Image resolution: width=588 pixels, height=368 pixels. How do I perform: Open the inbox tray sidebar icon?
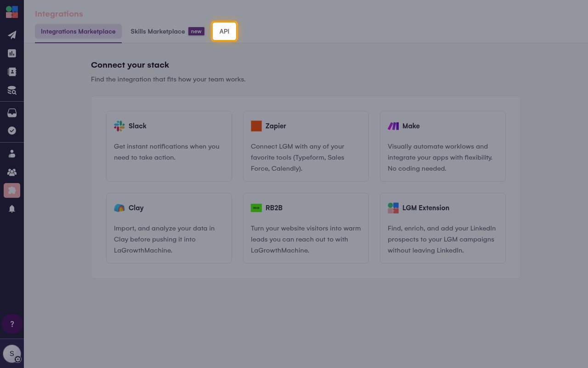12,113
